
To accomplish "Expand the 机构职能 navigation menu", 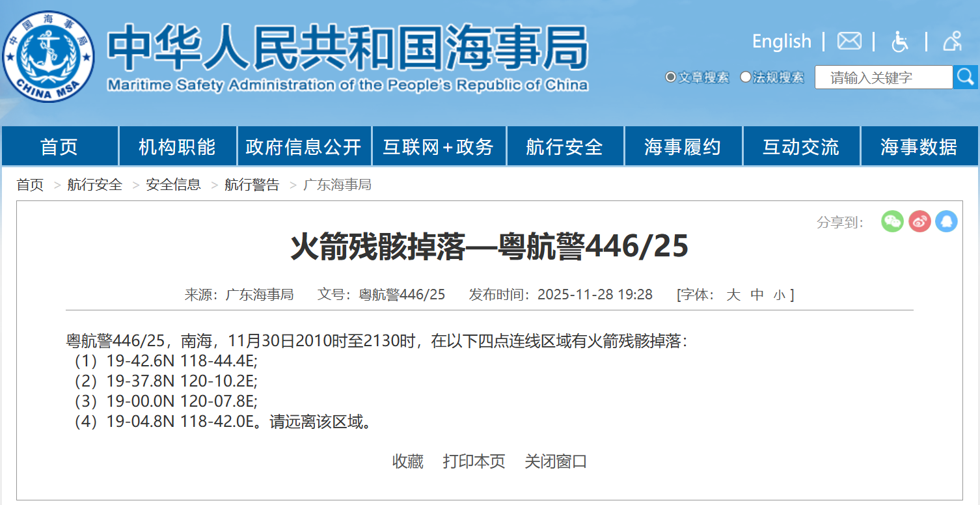I will 177,147.
